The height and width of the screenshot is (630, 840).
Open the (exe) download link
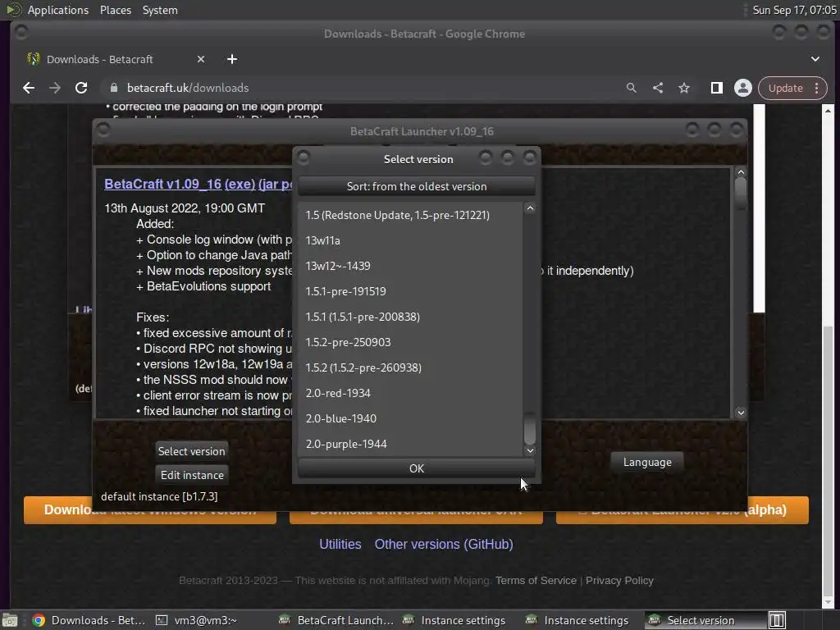(x=240, y=184)
